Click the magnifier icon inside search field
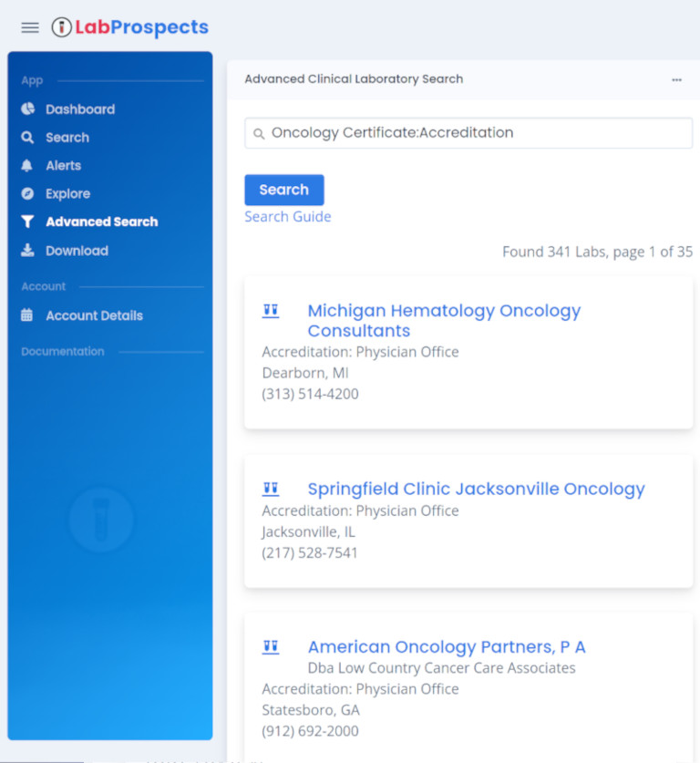Viewport: 700px width, 763px height. [259, 133]
